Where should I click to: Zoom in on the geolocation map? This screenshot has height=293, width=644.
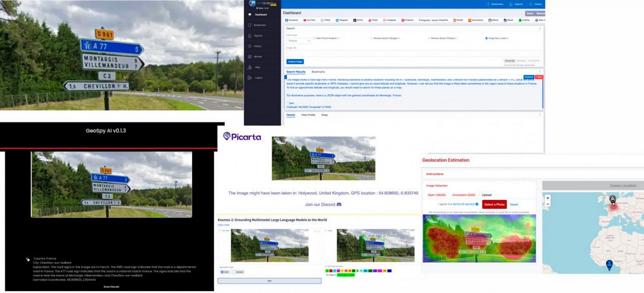coord(548,198)
